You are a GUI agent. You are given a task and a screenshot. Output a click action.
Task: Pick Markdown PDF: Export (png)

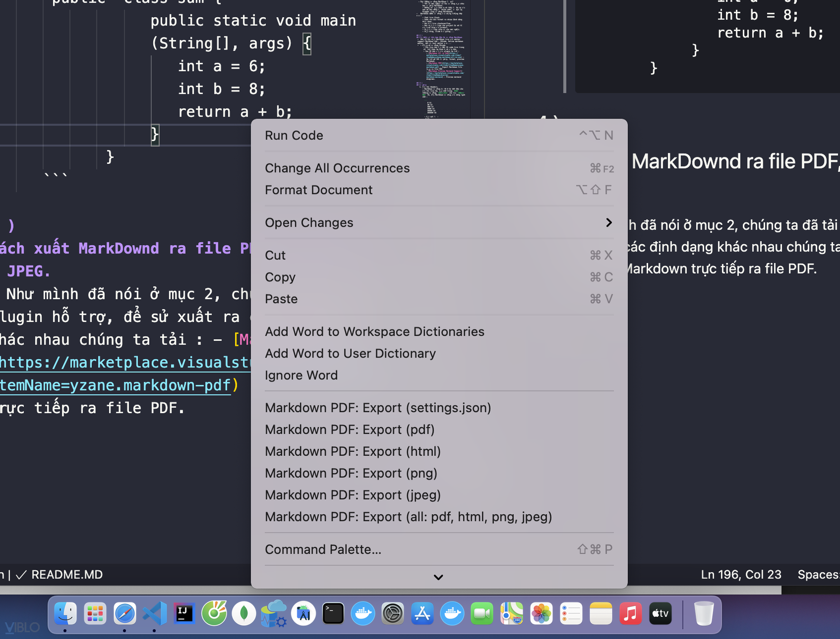tap(439, 473)
